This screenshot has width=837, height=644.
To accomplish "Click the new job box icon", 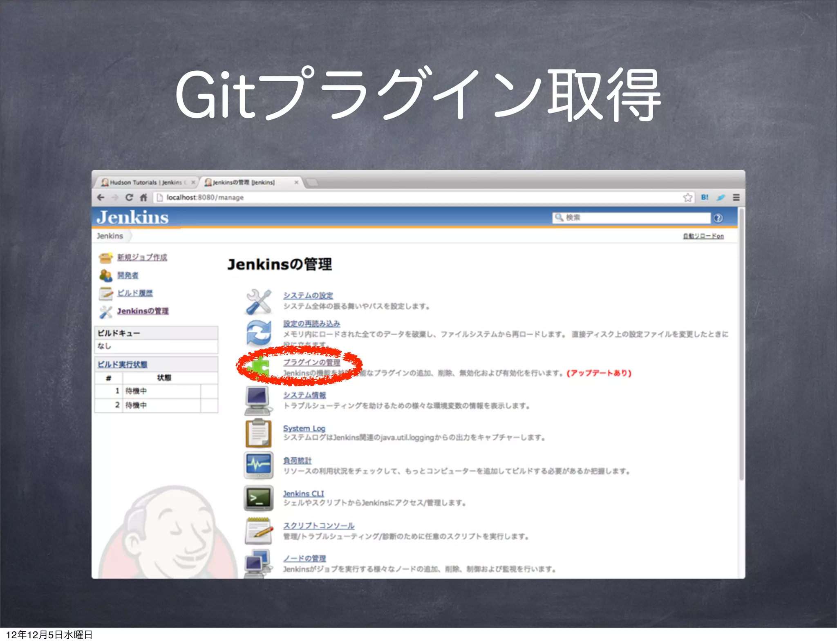I will click(105, 257).
